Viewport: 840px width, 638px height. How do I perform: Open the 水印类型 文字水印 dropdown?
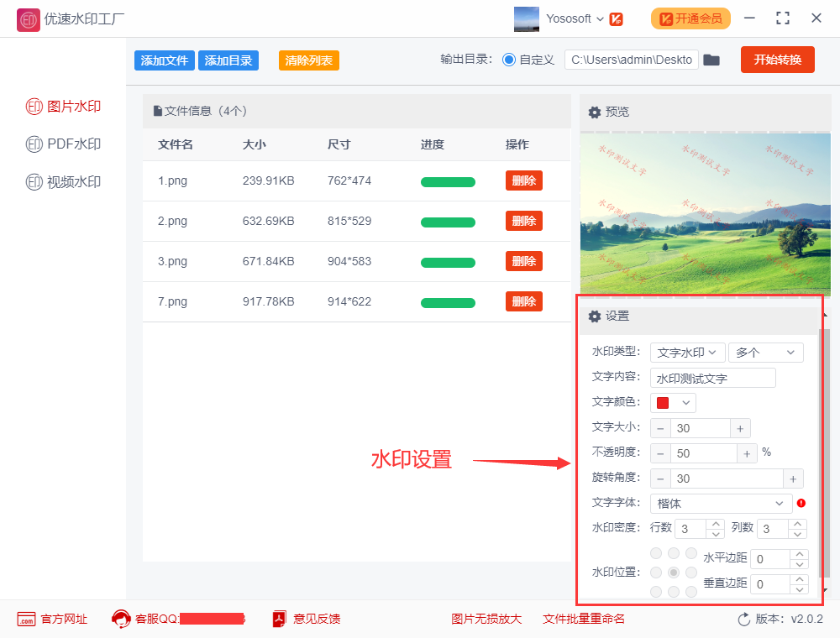pyautogui.click(x=687, y=352)
